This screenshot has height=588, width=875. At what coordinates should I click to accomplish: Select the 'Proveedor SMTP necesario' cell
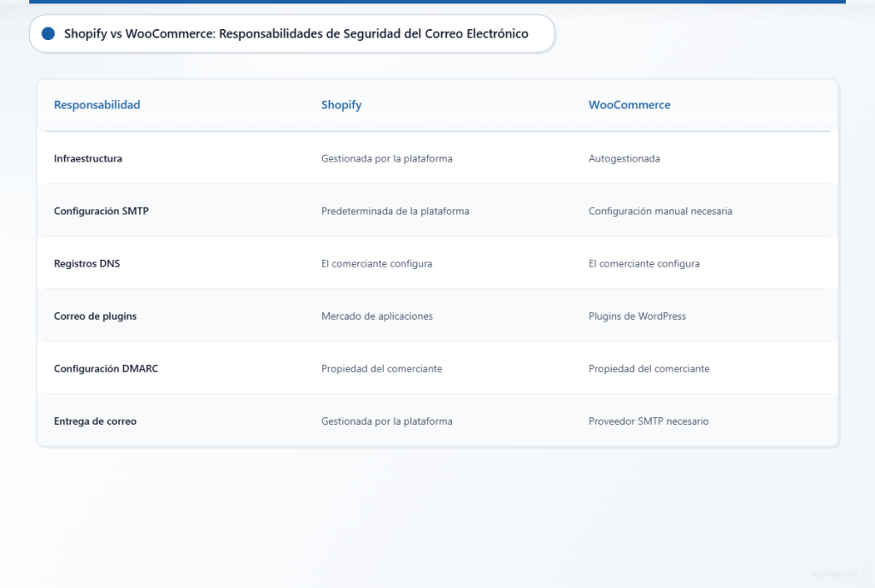[649, 421]
